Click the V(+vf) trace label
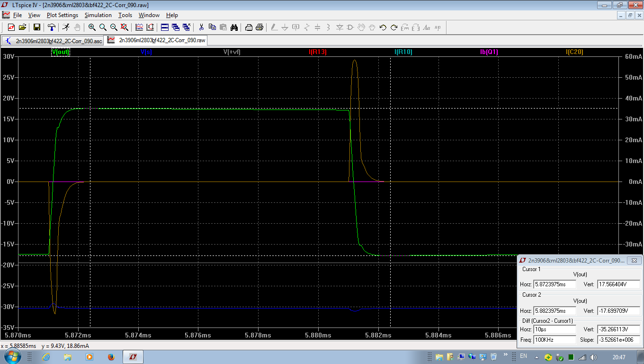 (232, 52)
